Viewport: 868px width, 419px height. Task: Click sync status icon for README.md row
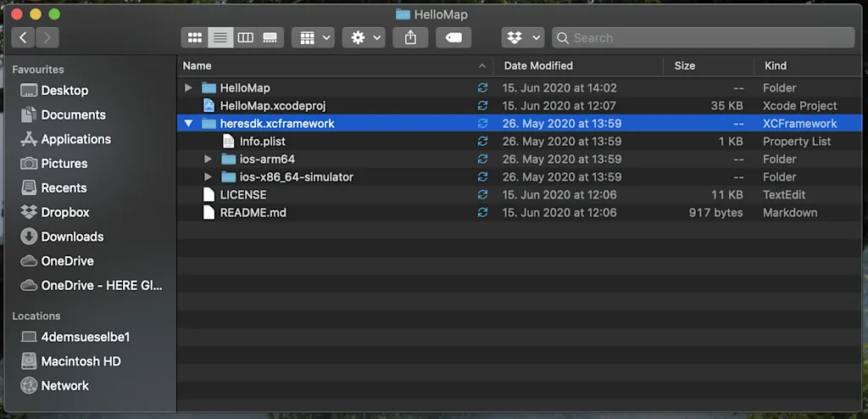click(x=482, y=212)
